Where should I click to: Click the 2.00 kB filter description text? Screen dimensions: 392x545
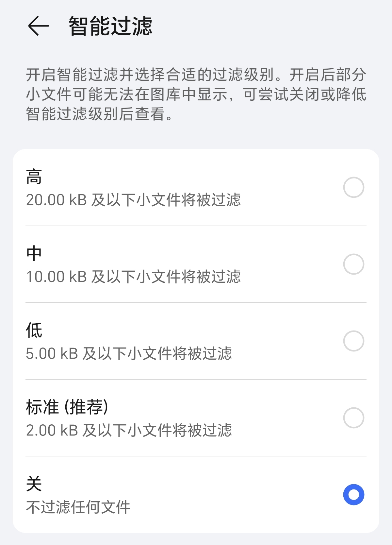pyautogui.click(x=129, y=431)
